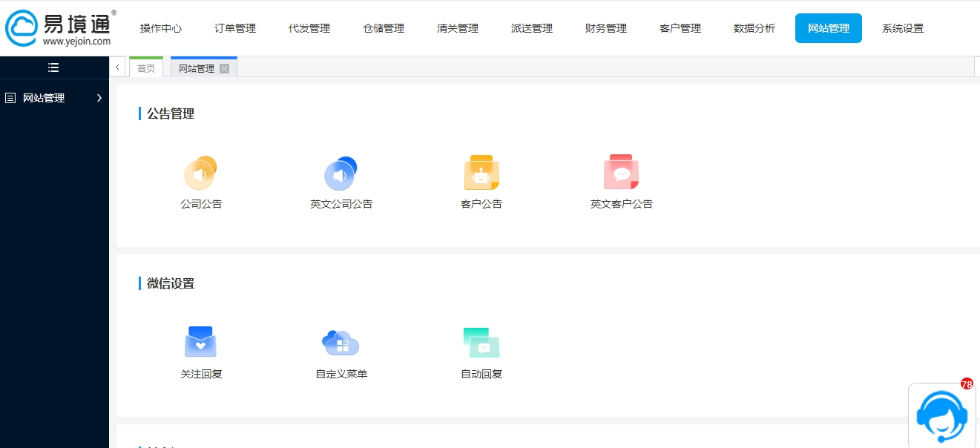Open the customer service chat bubble

(x=941, y=416)
